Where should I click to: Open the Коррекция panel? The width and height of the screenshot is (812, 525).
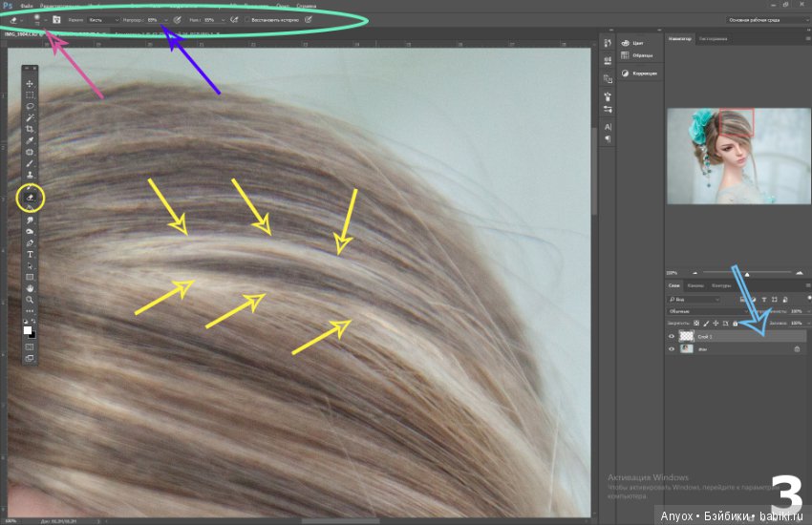639,73
